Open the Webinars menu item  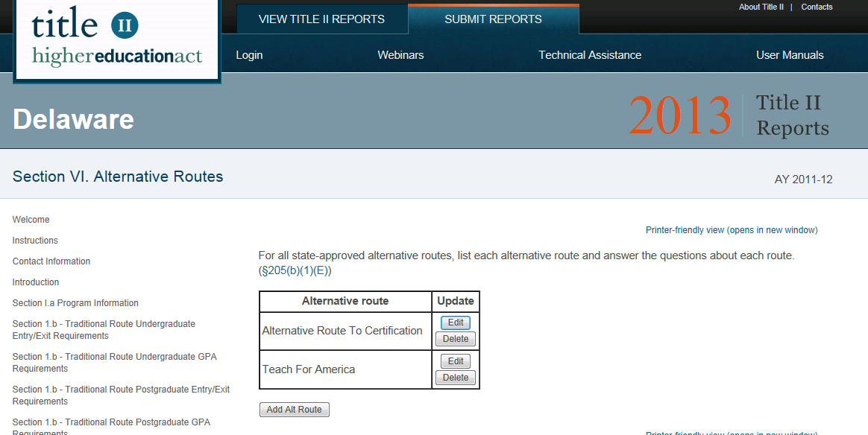tap(400, 55)
